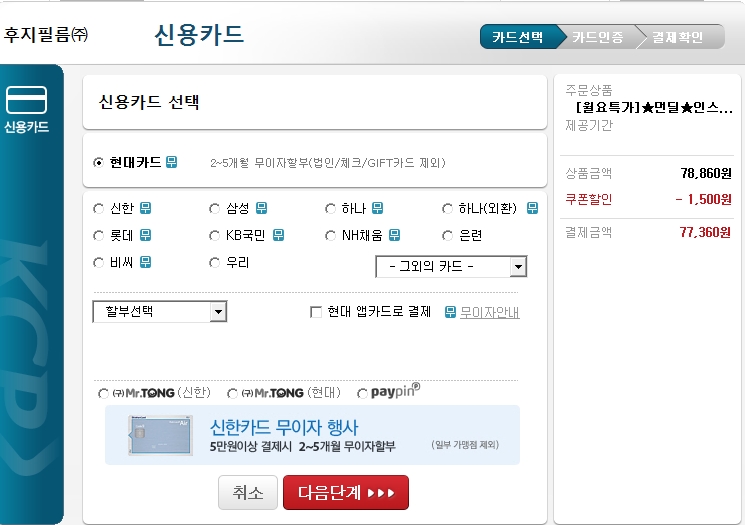Choose the KB국민 card option

coord(214,236)
